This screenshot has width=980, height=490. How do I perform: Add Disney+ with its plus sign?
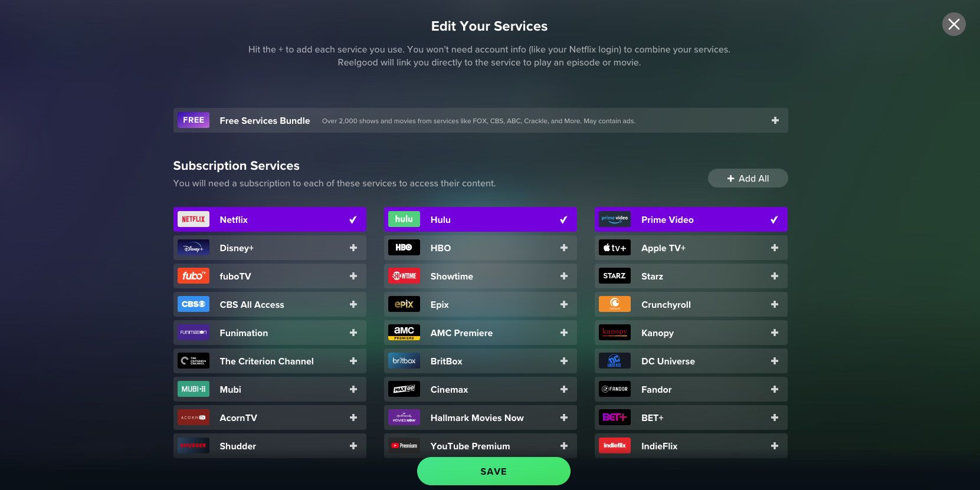[353, 248]
